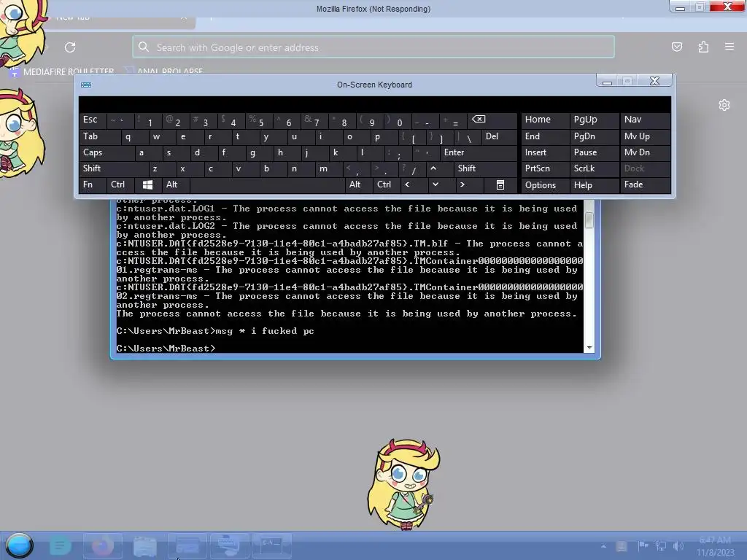
Task: Open the Firefox hamburger menu
Action: (729, 47)
